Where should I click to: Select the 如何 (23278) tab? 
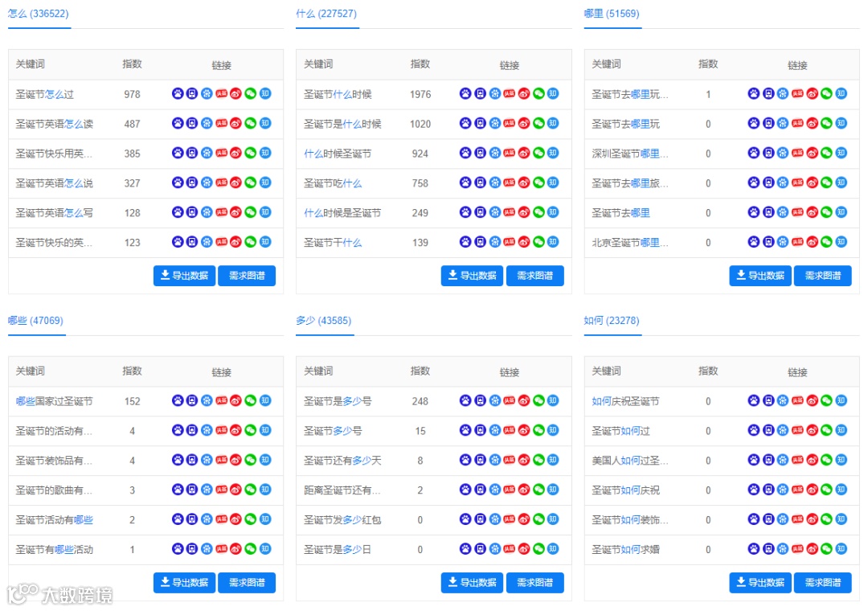[612, 321]
